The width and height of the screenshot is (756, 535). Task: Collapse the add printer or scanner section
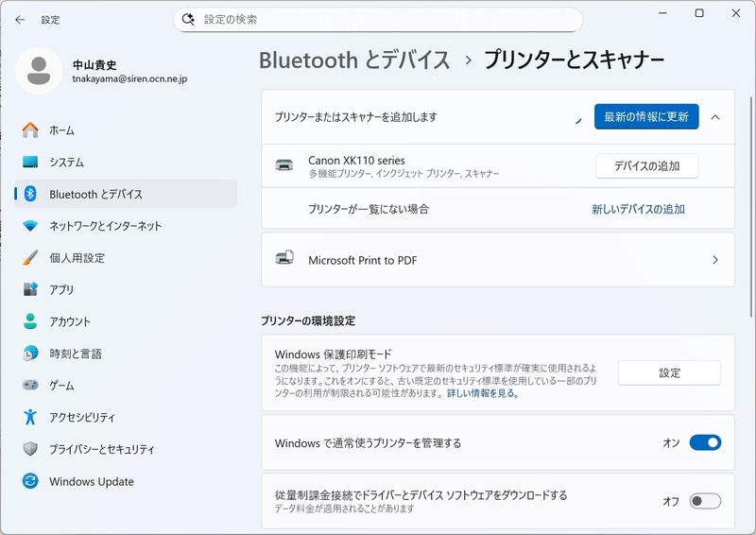715,117
